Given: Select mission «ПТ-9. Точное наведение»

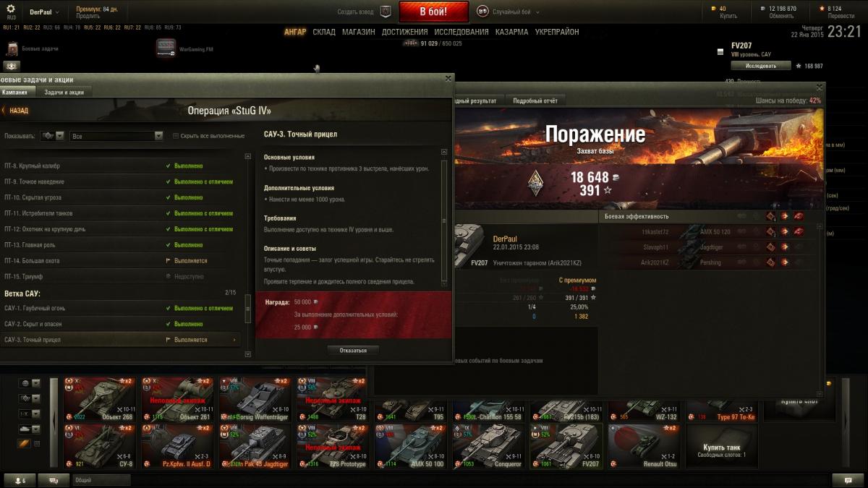Looking at the screenshot, I should click(x=120, y=181).
